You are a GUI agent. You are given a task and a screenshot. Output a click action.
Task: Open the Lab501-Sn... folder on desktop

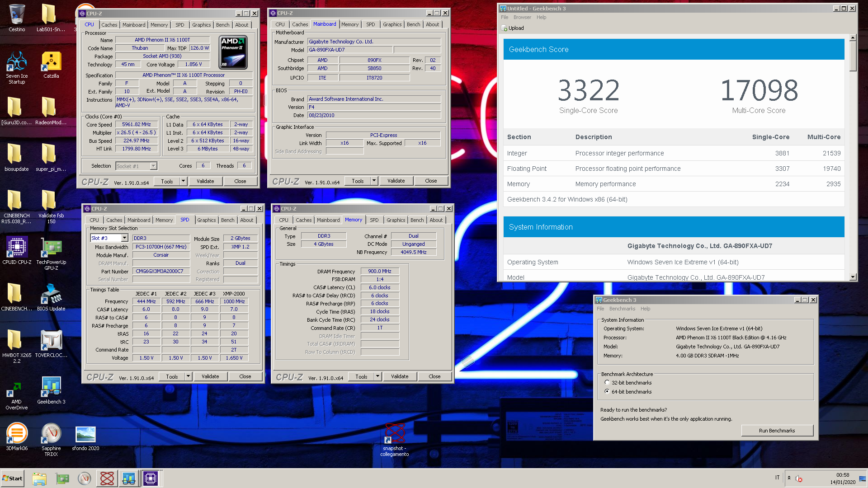51,18
